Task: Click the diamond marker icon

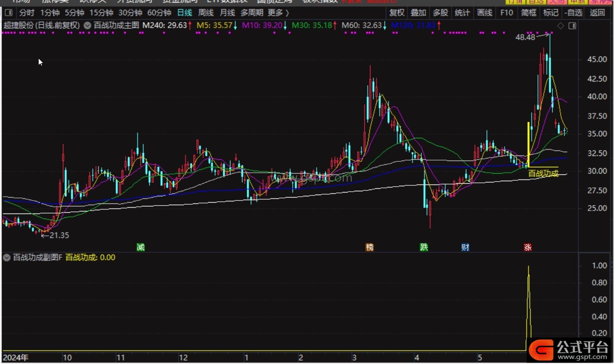Action: coord(560,26)
